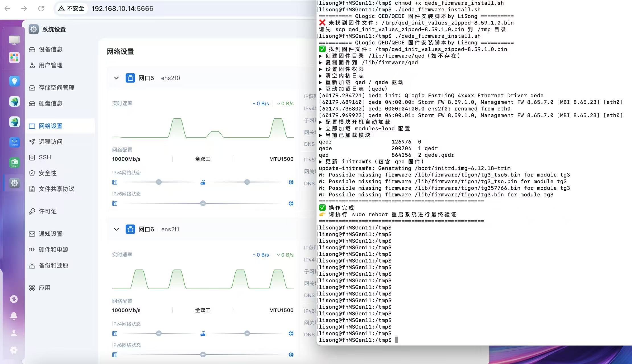The width and height of the screenshot is (632, 364).
Task: Click the user profile icon in dock
Action: point(14,333)
